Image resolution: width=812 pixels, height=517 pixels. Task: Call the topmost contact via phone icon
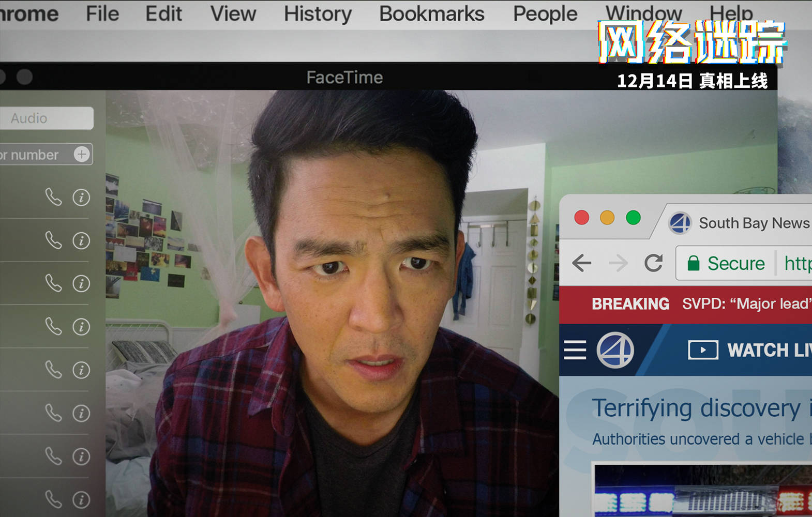pyautogui.click(x=53, y=197)
